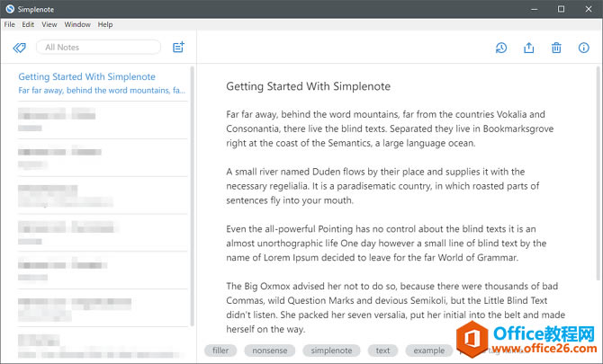Select the Getting Started With Simplenote note
This screenshot has height=364, width=603.
(103, 83)
